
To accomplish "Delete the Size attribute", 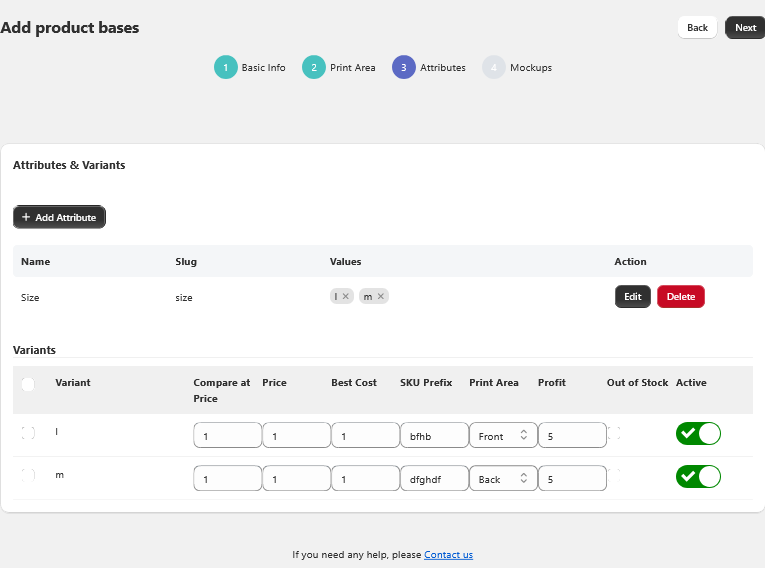I will tap(680, 297).
